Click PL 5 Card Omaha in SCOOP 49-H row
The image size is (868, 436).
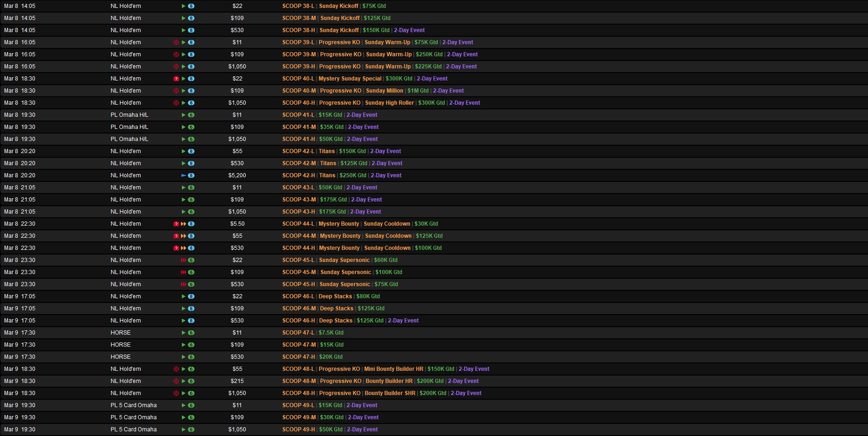tap(134, 429)
